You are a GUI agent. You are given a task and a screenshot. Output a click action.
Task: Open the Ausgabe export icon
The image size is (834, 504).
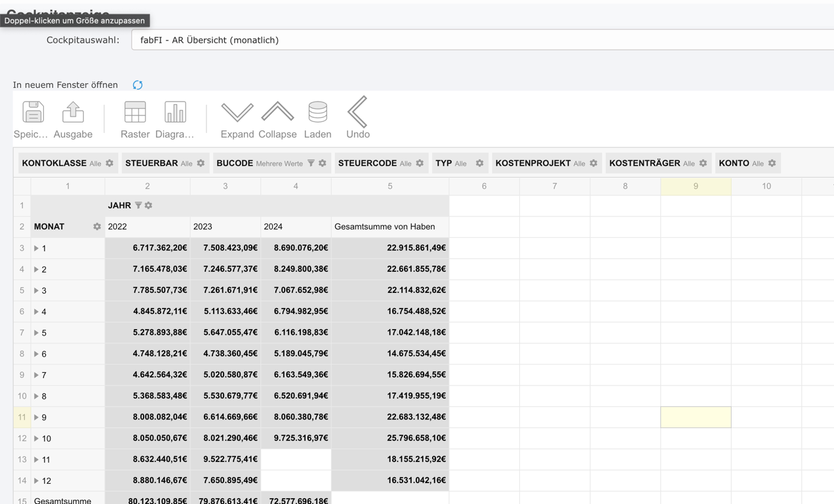[x=73, y=113]
